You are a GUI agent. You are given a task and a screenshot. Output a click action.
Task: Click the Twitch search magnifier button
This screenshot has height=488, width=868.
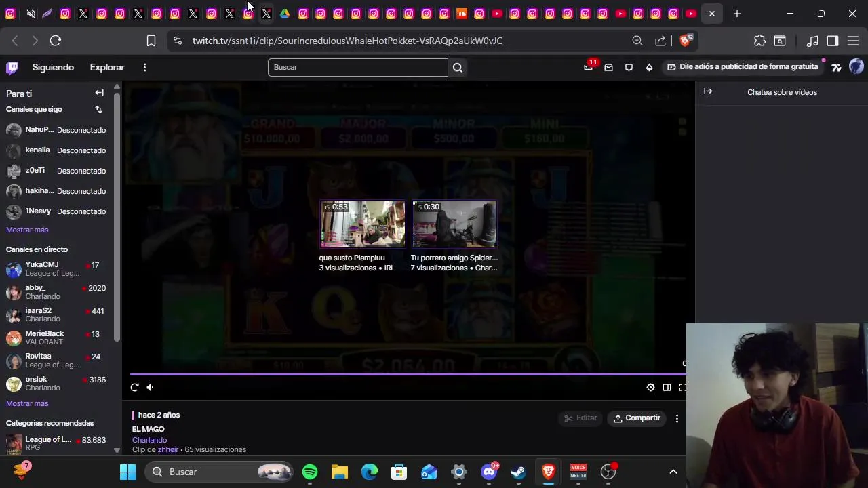pos(458,67)
